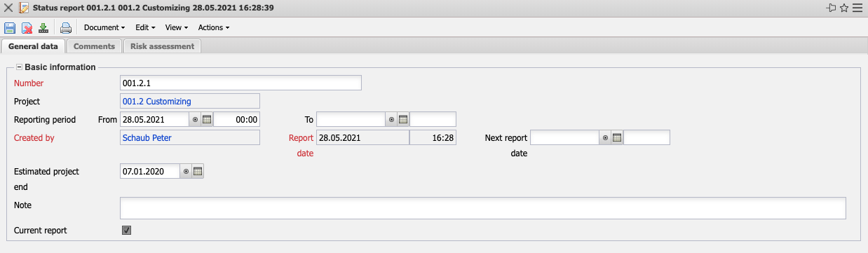Viewport: 868px width, 253px height.
Task: Click the empty Next report time field
Action: click(646, 138)
